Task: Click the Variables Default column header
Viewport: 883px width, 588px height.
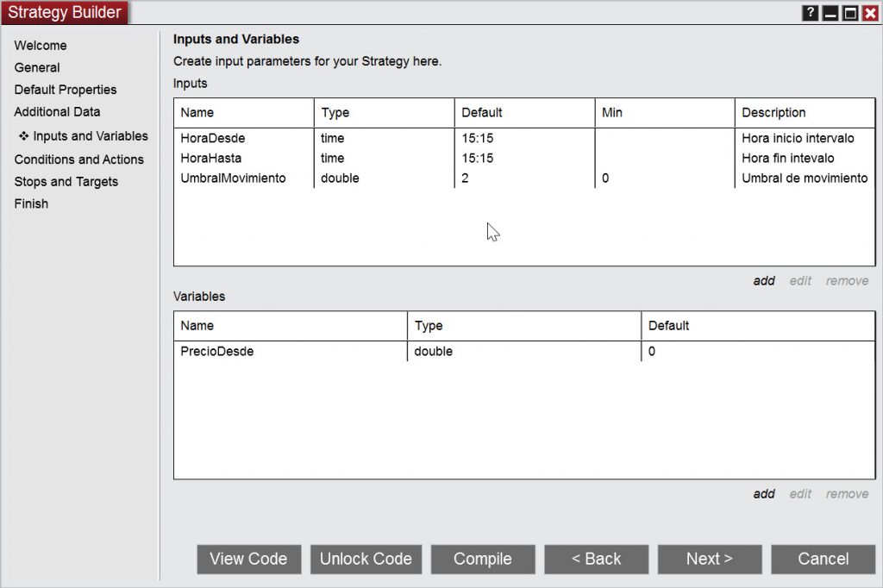Action: click(758, 326)
